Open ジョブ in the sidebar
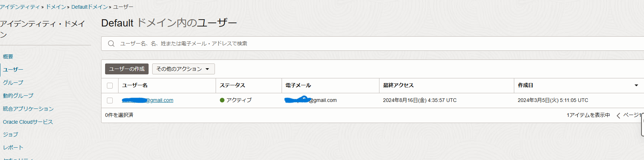Image resolution: width=644 pixels, height=160 pixels. (x=11, y=135)
